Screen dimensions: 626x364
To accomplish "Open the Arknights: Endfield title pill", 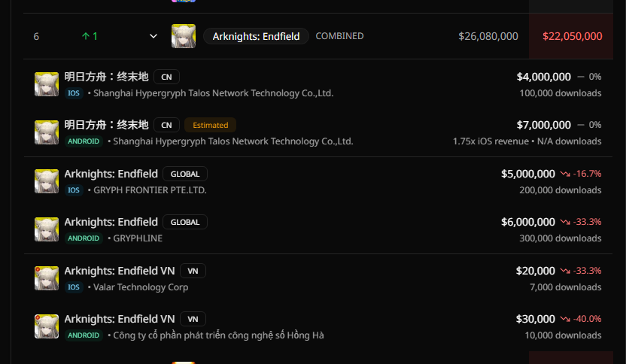I will pos(256,36).
